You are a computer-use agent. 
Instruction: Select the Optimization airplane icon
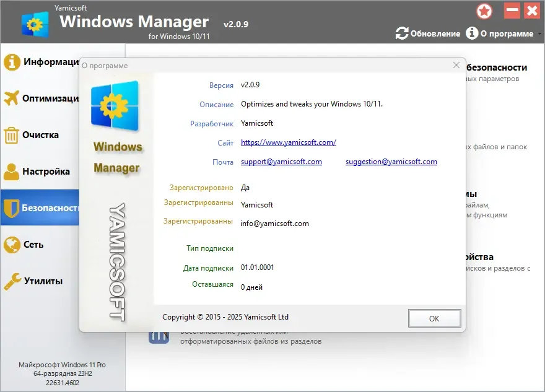(12, 98)
